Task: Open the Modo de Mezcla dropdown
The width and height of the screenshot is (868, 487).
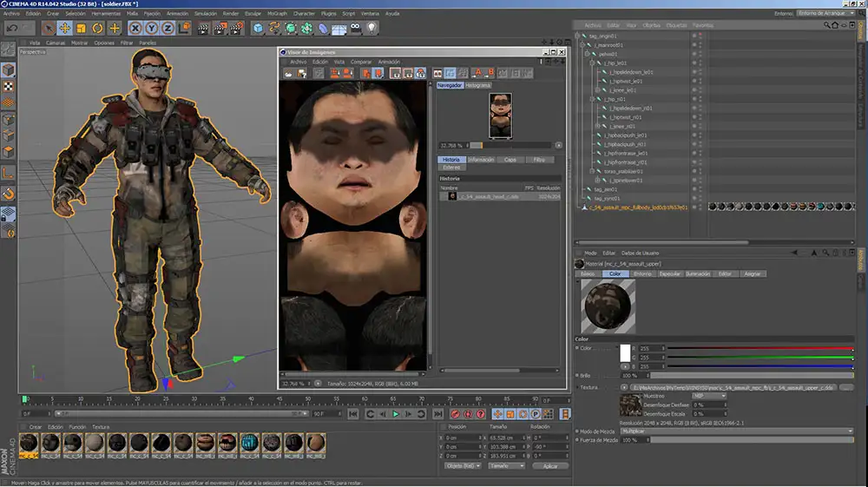Action: pos(736,431)
